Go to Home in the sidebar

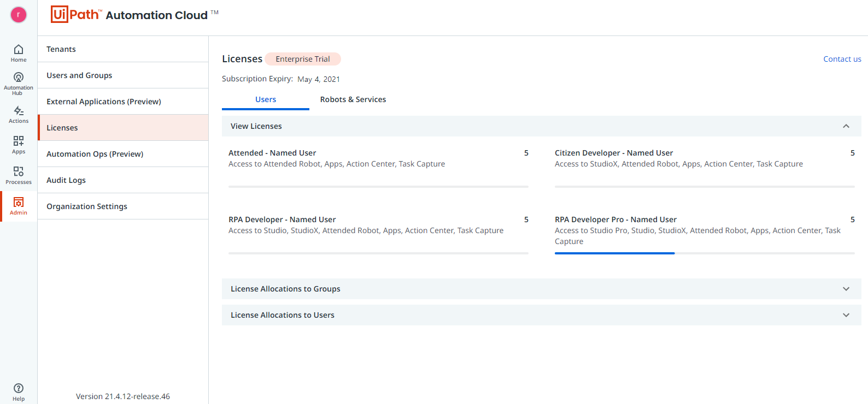coord(19,53)
